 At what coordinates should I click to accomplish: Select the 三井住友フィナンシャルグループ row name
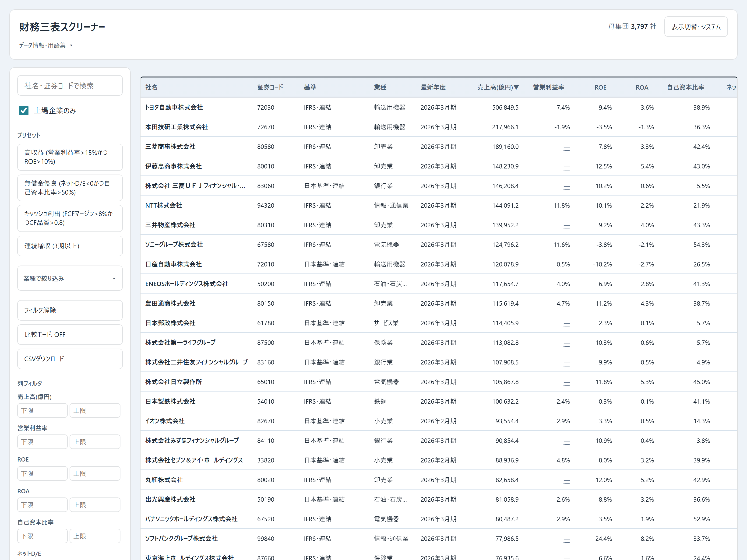coord(197,362)
